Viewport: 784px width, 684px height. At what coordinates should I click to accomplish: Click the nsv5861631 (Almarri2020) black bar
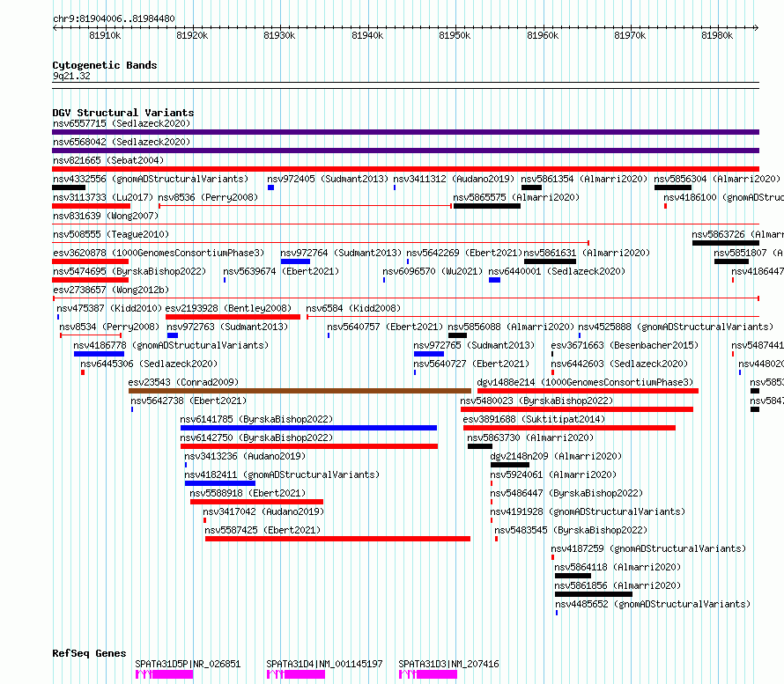pyautogui.click(x=550, y=261)
